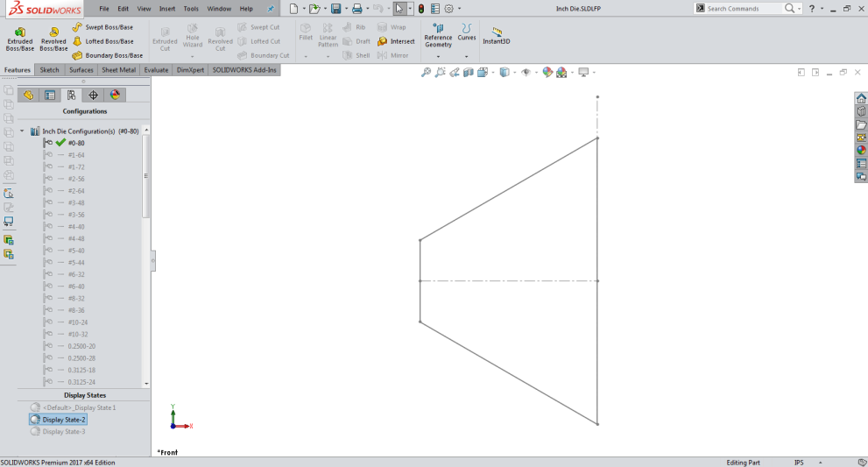
Task: Open dropdown arrow under Curves
Action: 467,56
